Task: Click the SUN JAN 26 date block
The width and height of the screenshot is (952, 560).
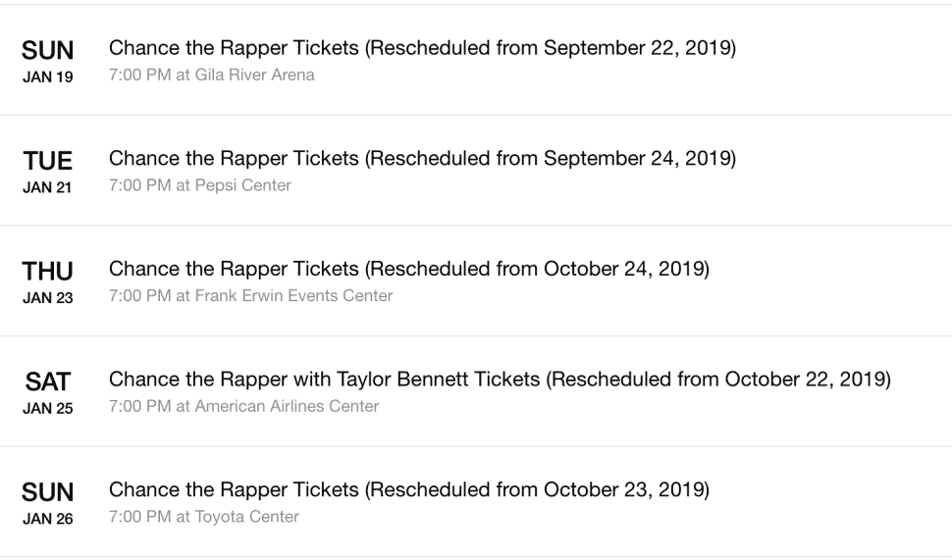Action: point(47,503)
